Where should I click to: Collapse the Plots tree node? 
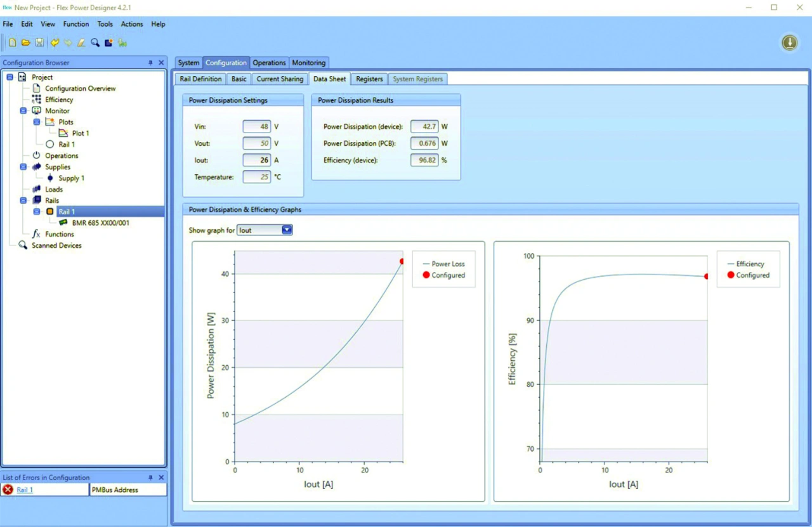[37, 122]
